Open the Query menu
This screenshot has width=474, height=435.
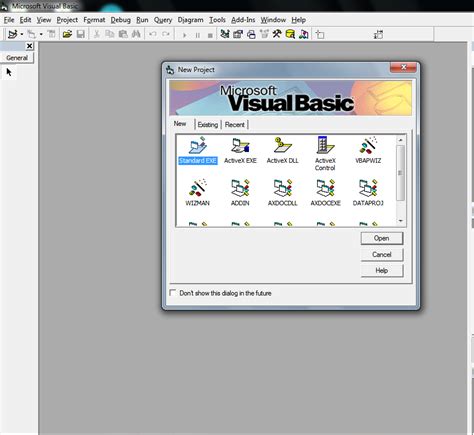pyautogui.click(x=163, y=20)
